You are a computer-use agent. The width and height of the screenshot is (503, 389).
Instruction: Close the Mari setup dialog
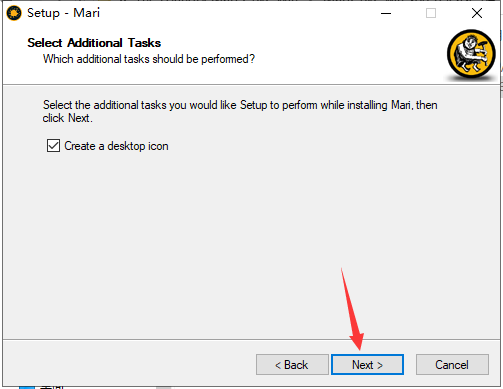click(x=477, y=13)
